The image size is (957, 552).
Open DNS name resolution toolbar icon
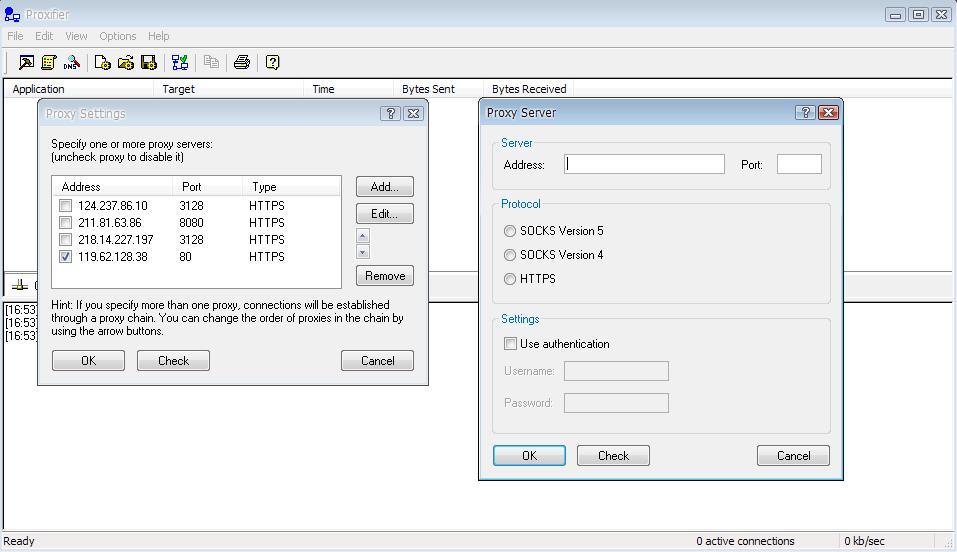point(71,62)
